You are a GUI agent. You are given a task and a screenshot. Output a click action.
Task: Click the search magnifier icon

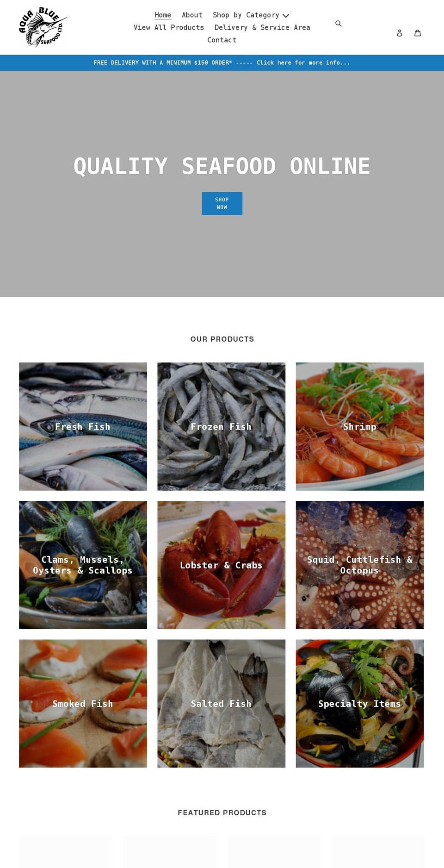339,24
